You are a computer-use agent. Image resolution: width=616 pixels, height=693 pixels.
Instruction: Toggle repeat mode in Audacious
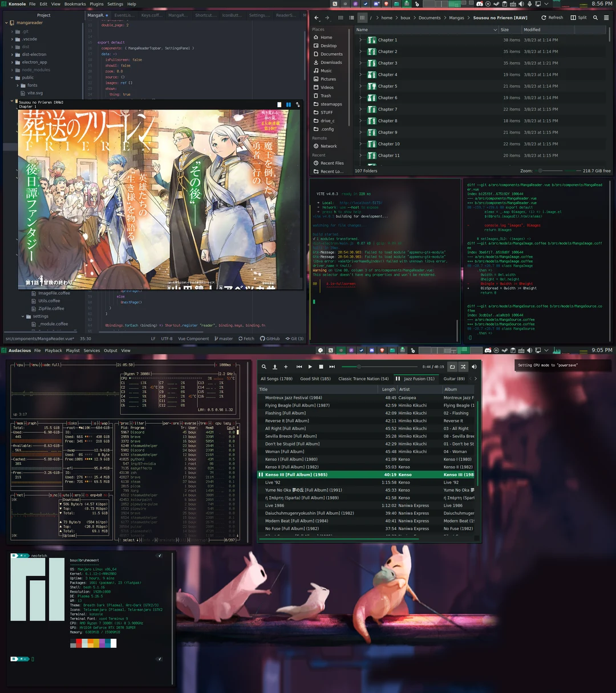click(x=452, y=367)
